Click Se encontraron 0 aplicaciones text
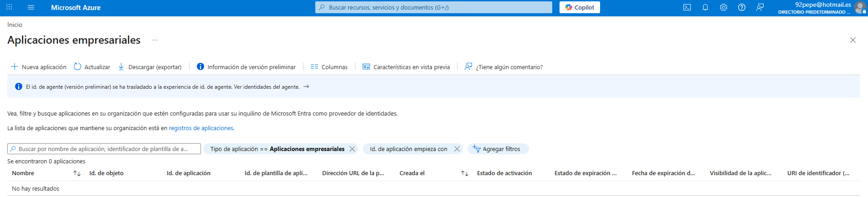Screen dimensions: 868x197 (46, 162)
